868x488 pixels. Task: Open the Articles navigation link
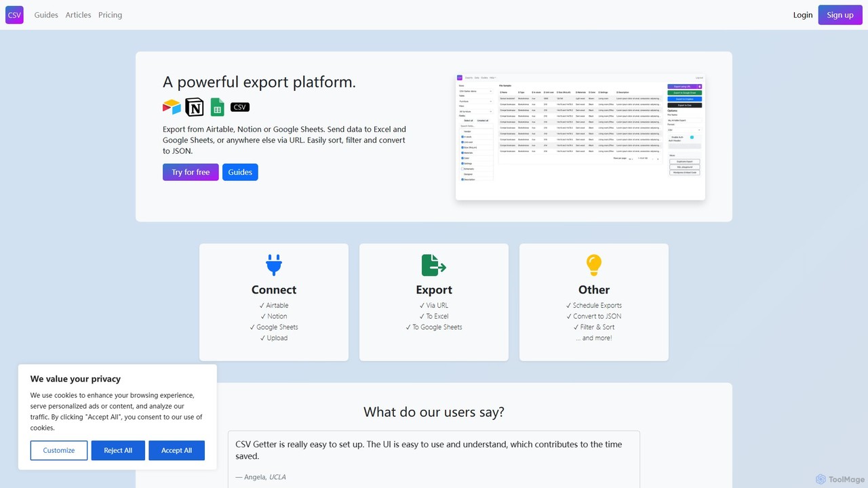tap(78, 15)
